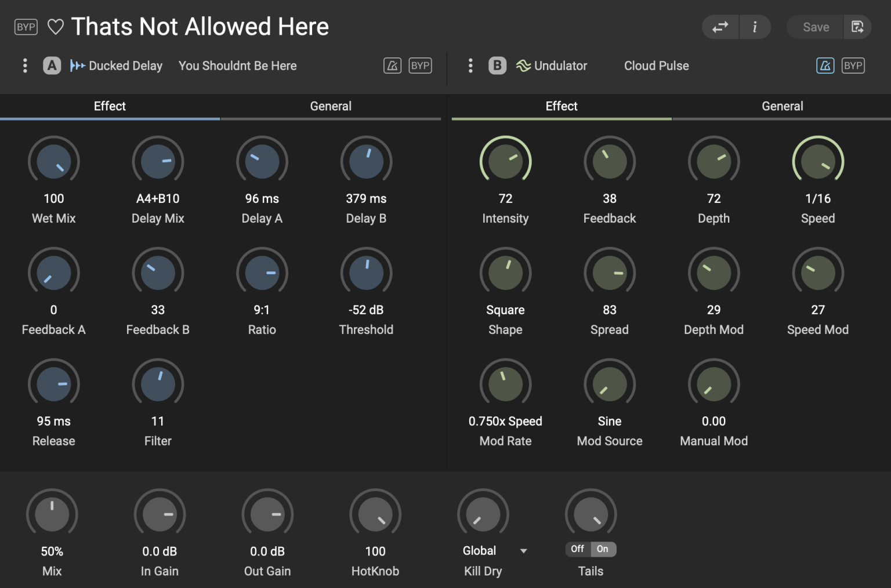
Task: Open slot B's three-dot options menu
Action: [470, 66]
